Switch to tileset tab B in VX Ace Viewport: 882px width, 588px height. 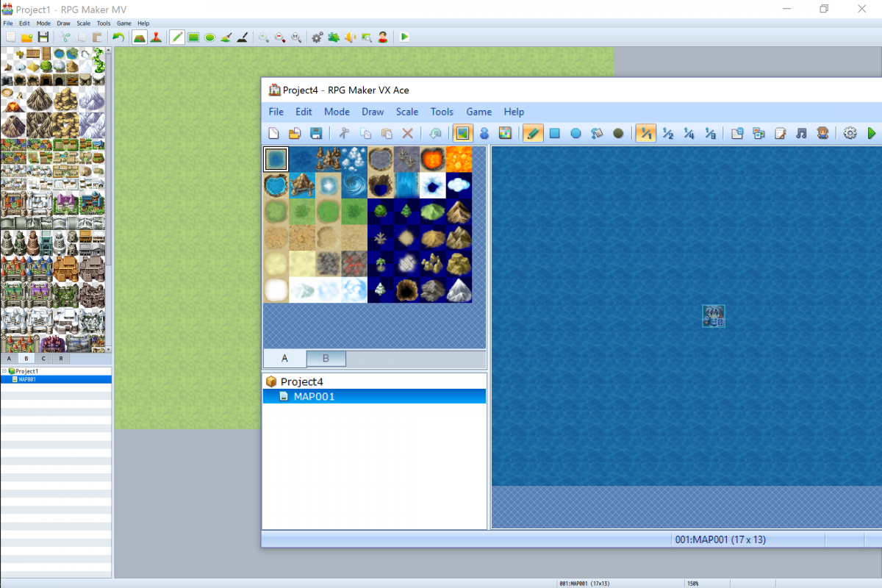click(326, 359)
